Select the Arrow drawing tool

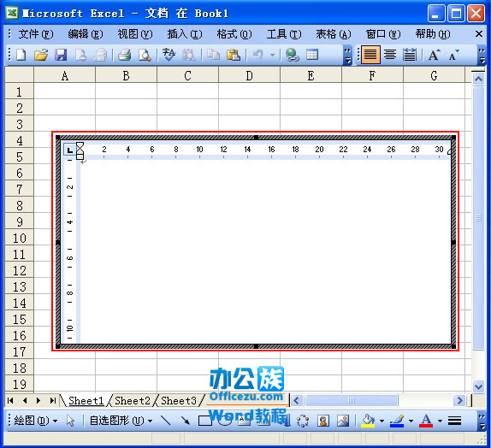pyautogui.click(x=186, y=421)
